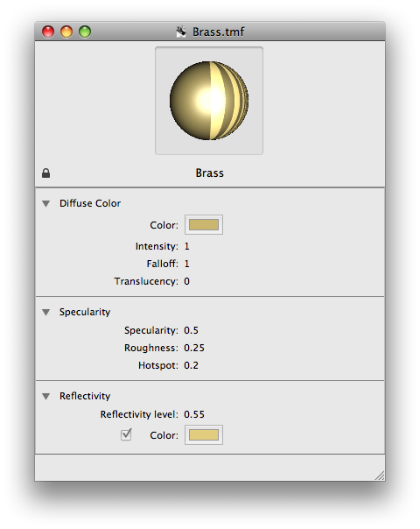Click the Reflectivity level value 0.55
The image size is (420, 529).
194,414
